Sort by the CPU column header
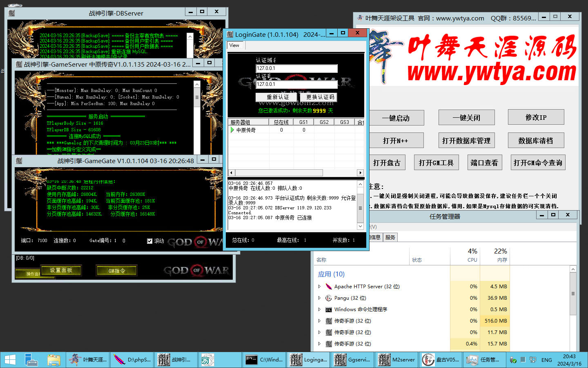This screenshot has height=368, width=588. [x=465, y=255]
